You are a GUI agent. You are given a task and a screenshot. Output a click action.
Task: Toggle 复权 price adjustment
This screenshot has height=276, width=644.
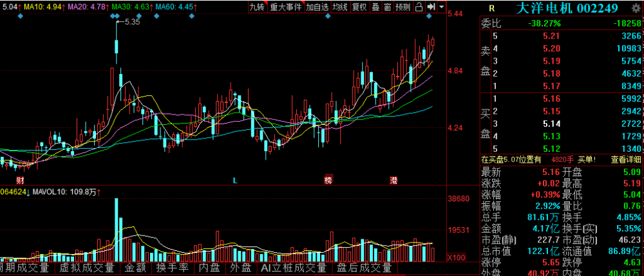(359, 7)
